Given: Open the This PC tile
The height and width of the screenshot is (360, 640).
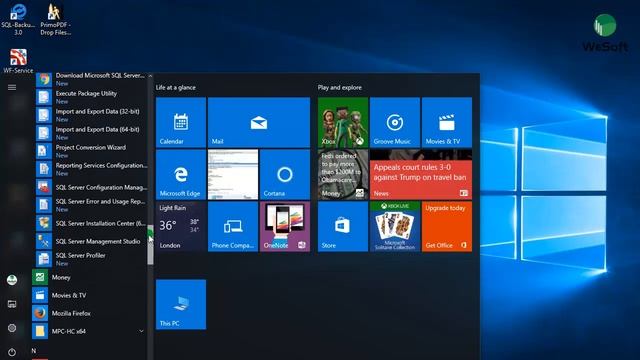Looking at the screenshot, I should coord(181,304).
